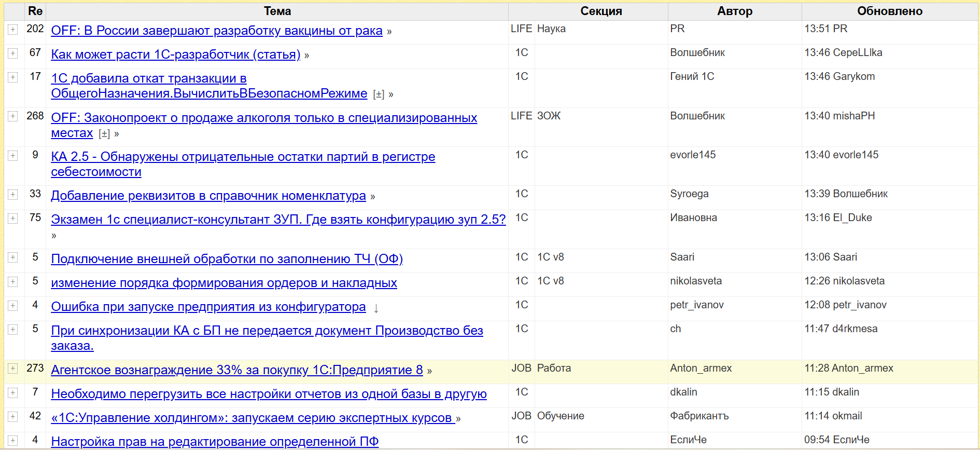
Task: Select the 'Работа' section label
Action: pos(554,368)
